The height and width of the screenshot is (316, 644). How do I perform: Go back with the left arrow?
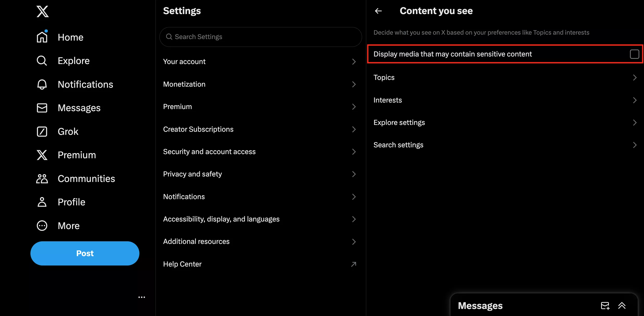coord(378,11)
